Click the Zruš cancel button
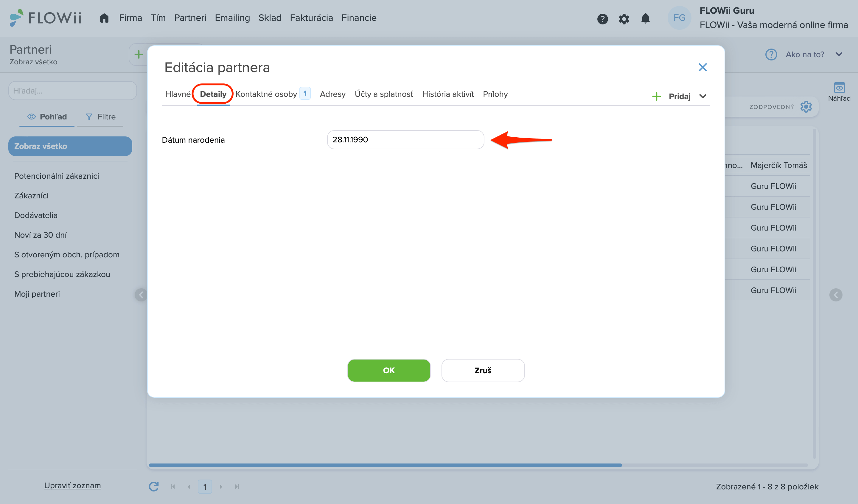858x504 pixels. click(x=483, y=370)
